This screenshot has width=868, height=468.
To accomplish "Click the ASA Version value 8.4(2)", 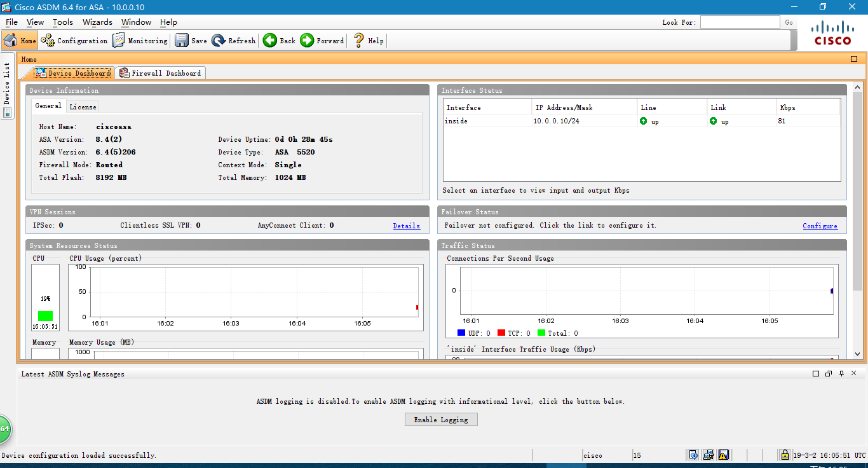I will pyautogui.click(x=109, y=139).
